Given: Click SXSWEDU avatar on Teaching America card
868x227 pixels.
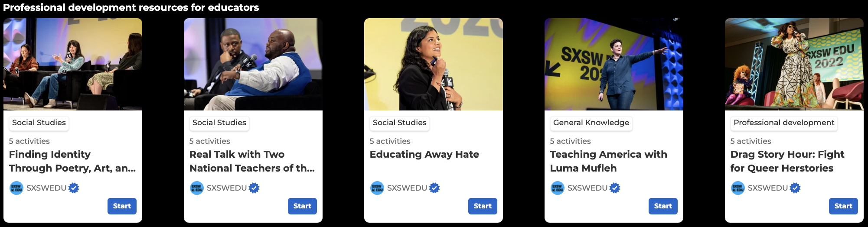Looking at the screenshot, I should [x=558, y=188].
